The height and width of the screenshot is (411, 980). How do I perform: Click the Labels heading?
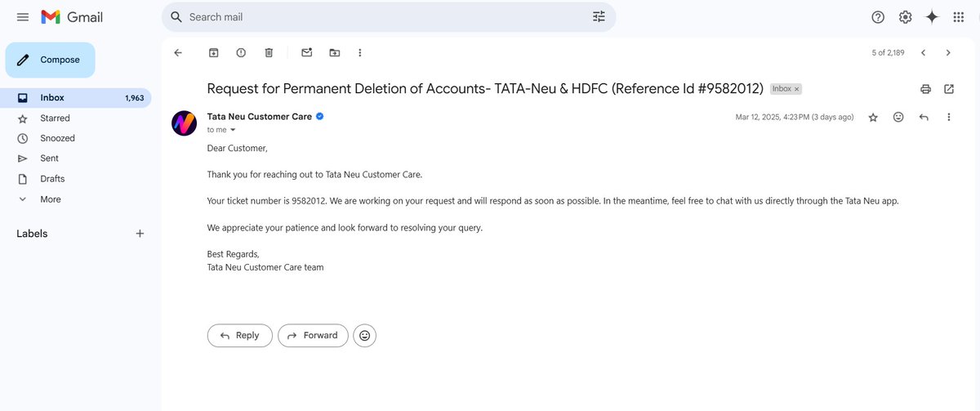click(x=32, y=234)
